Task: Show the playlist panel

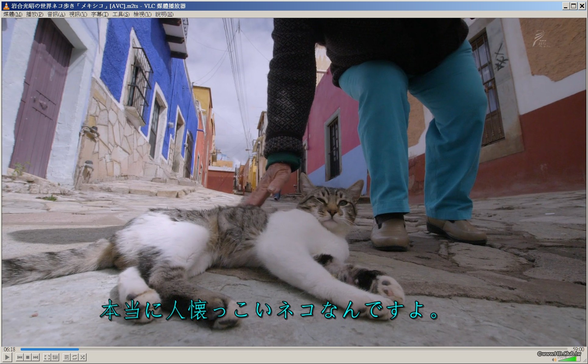Action: [x=66, y=357]
